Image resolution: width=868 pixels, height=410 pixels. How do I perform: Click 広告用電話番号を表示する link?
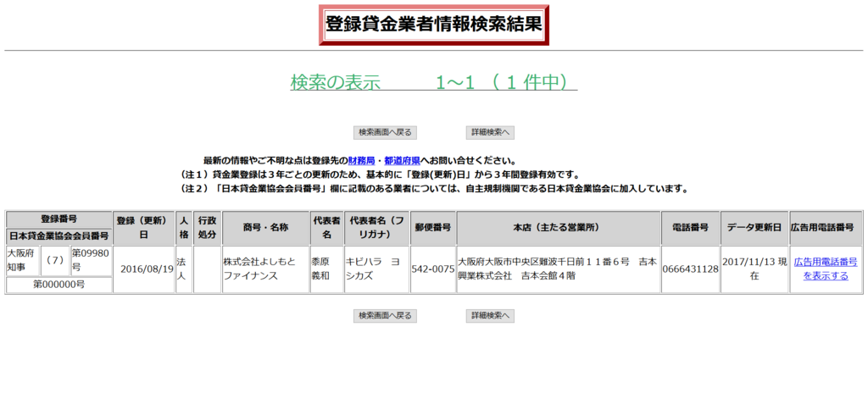[x=826, y=269]
